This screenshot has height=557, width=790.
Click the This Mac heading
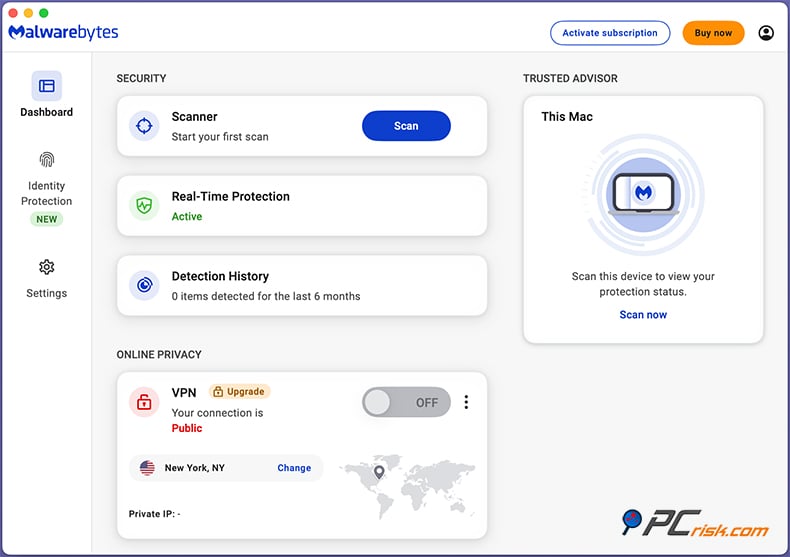567,117
